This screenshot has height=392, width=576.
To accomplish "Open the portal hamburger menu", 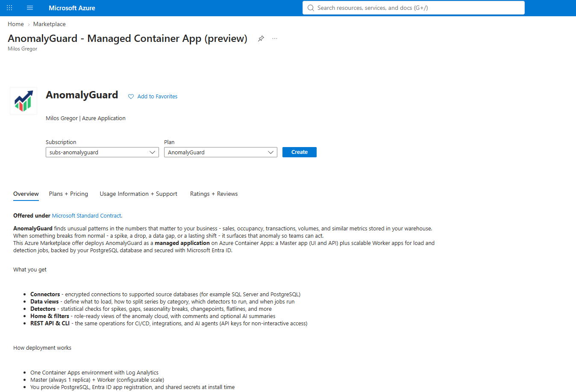I will click(x=30, y=8).
